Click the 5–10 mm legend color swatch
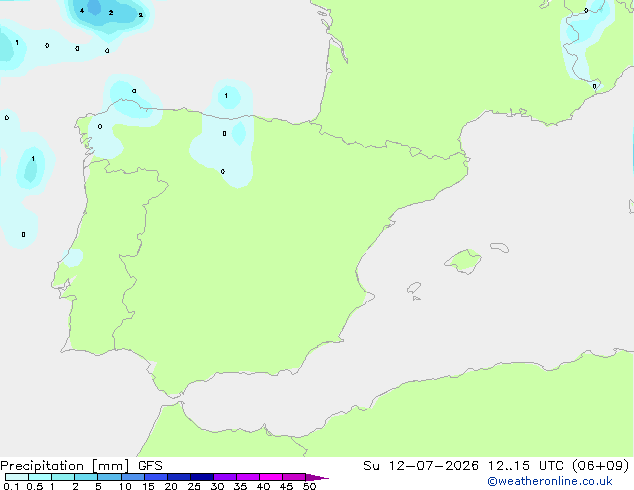 (x=110, y=477)
